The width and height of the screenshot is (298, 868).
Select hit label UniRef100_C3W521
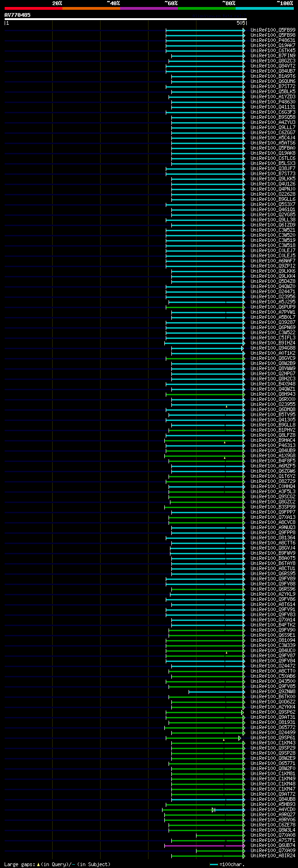[x=273, y=230]
